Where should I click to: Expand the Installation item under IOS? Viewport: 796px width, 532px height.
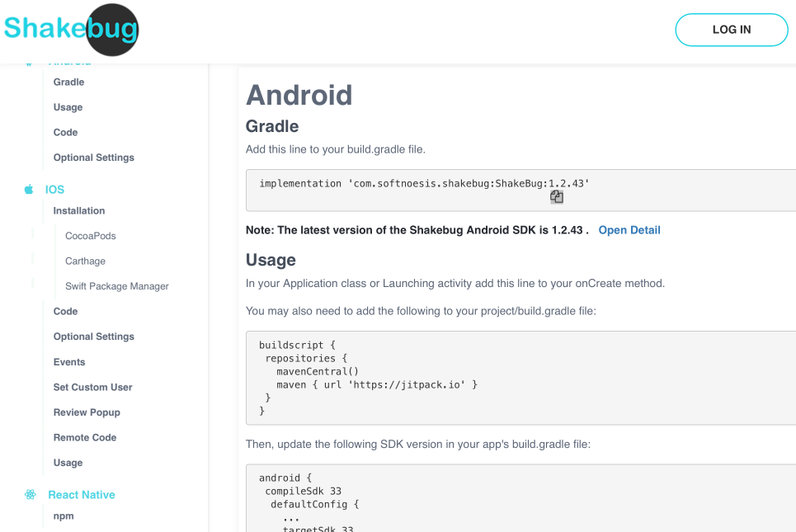click(79, 211)
